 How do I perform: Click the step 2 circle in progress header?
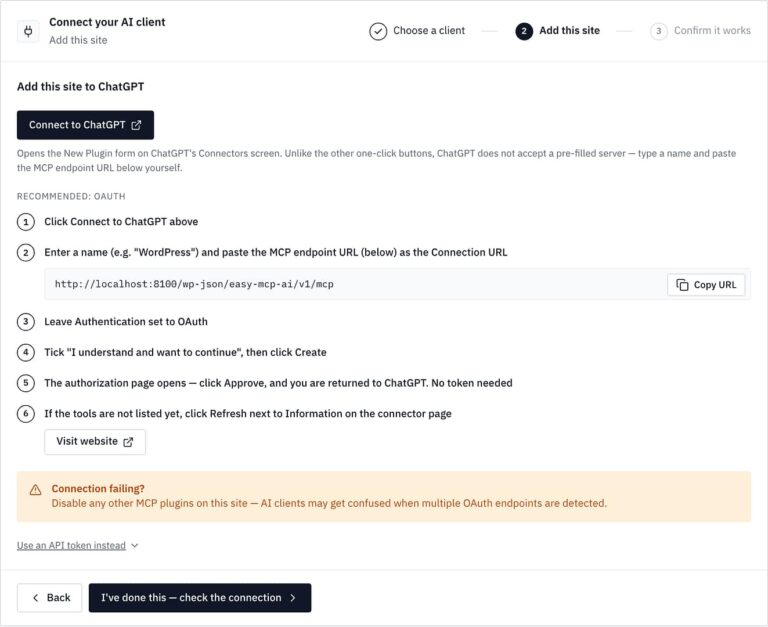[x=524, y=31]
